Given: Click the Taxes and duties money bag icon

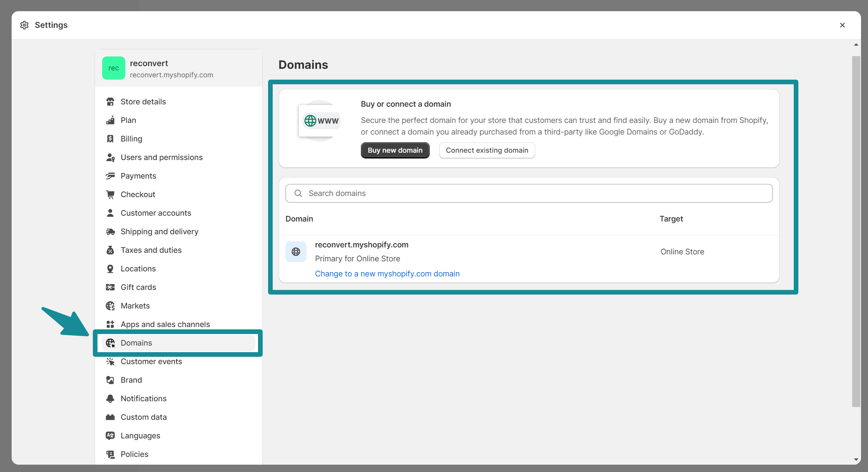Looking at the screenshot, I should click(110, 250).
